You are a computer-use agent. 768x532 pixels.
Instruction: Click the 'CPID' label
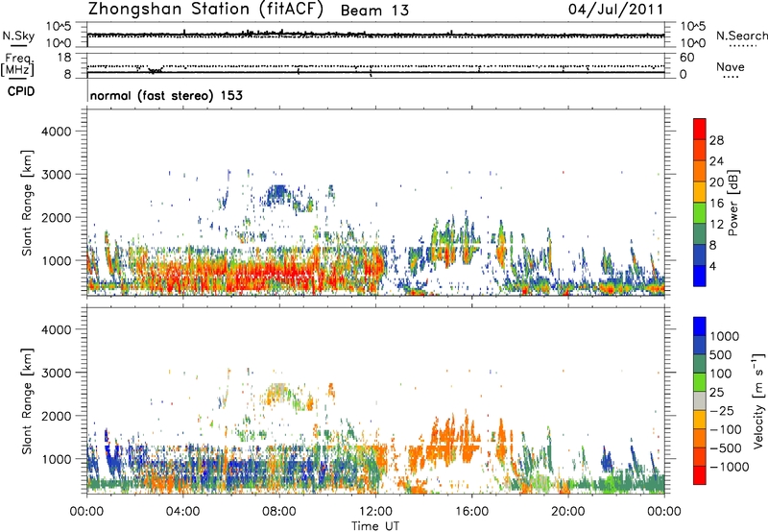pyautogui.click(x=21, y=91)
